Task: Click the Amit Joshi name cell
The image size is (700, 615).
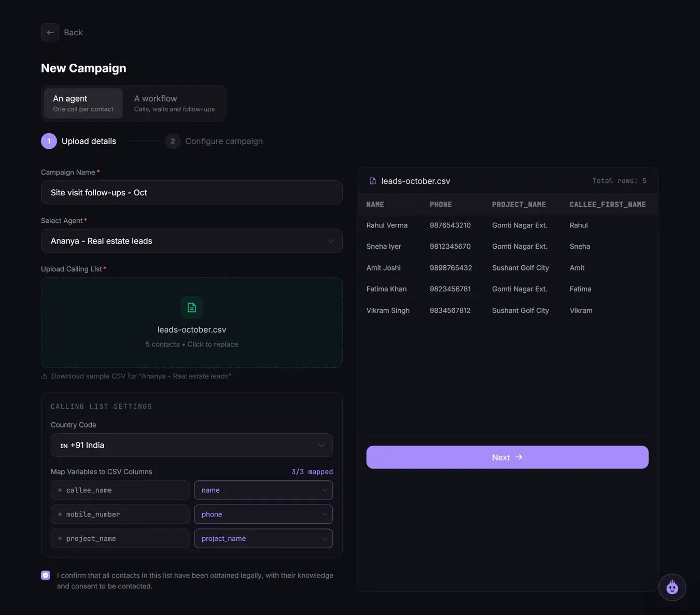Action: pyautogui.click(x=383, y=268)
